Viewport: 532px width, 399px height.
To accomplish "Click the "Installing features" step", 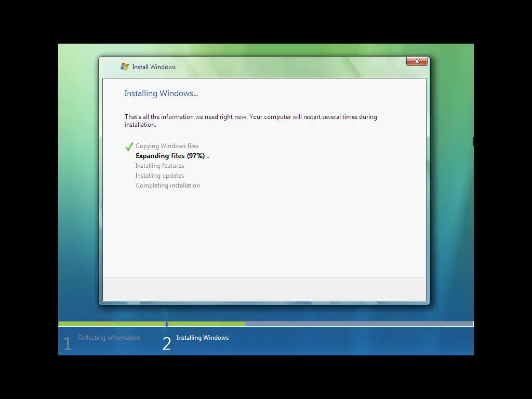I will [x=159, y=166].
